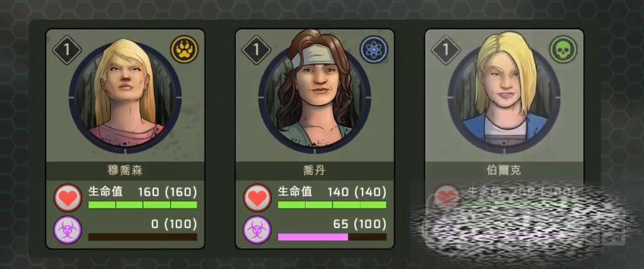This screenshot has width=644, height=269.
Task: Click level 1 diamond badge on 喬丹 card
Action: pyautogui.click(x=256, y=50)
